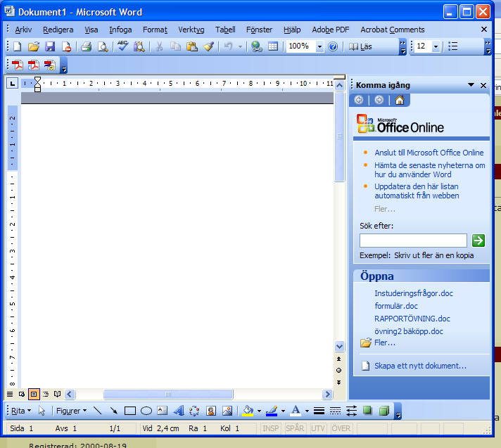The image size is (501, 448).
Task: Switch to Print Layout view button
Action: click(x=34, y=395)
